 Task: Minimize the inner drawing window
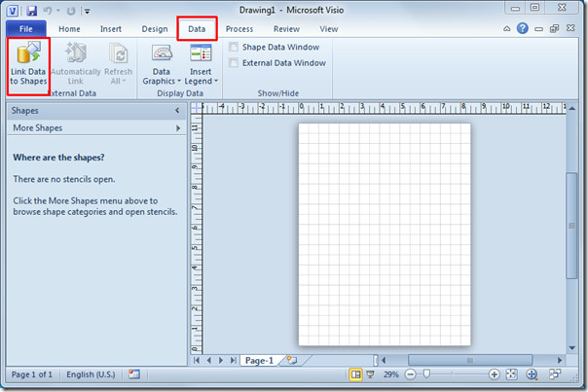coord(538,29)
